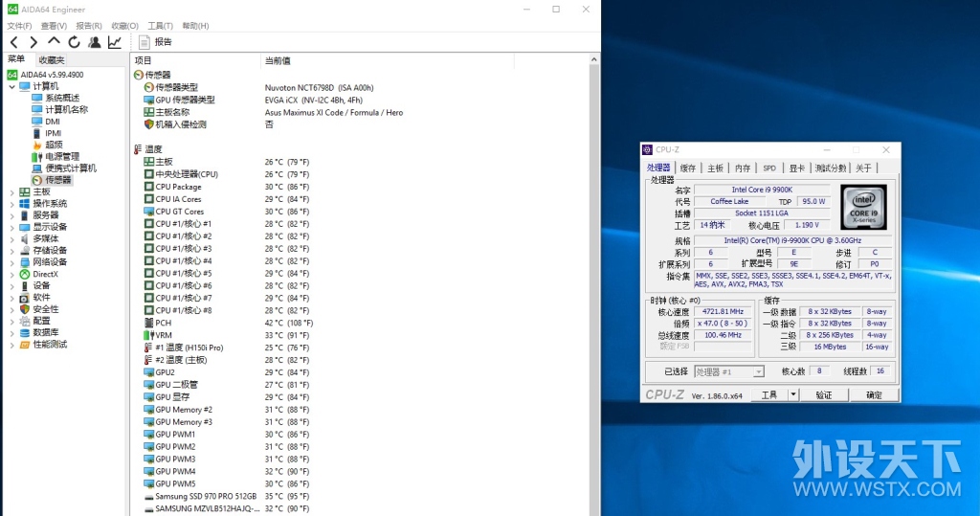Image resolution: width=980 pixels, height=516 pixels.
Task: Open the 帮助(H) menu
Action: tap(195, 26)
